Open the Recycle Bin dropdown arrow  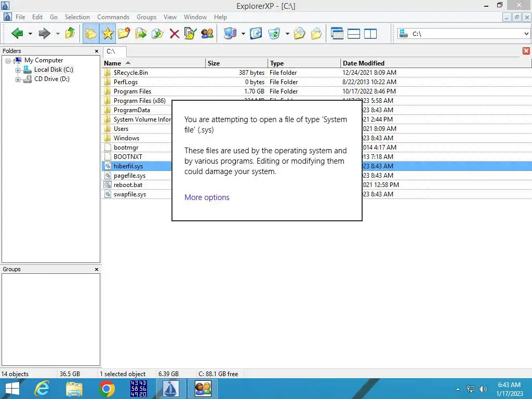(x=287, y=34)
